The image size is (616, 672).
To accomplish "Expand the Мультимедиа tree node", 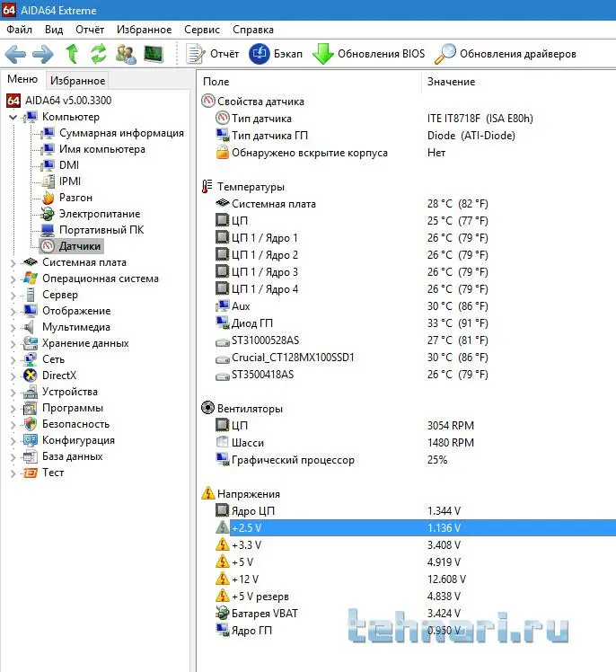I will pos(13,328).
